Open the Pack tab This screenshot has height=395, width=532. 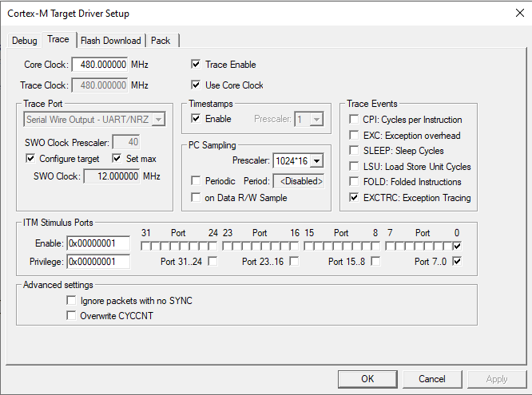coord(161,41)
